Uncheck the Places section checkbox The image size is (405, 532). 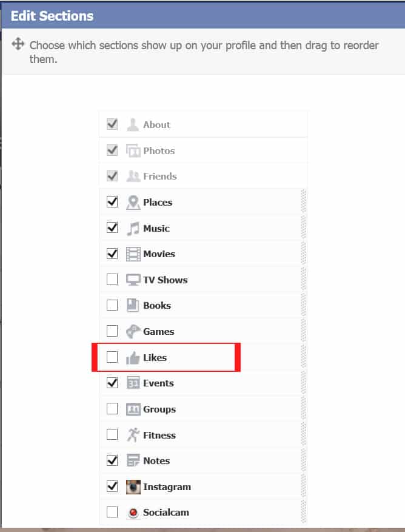tap(112, 202)
